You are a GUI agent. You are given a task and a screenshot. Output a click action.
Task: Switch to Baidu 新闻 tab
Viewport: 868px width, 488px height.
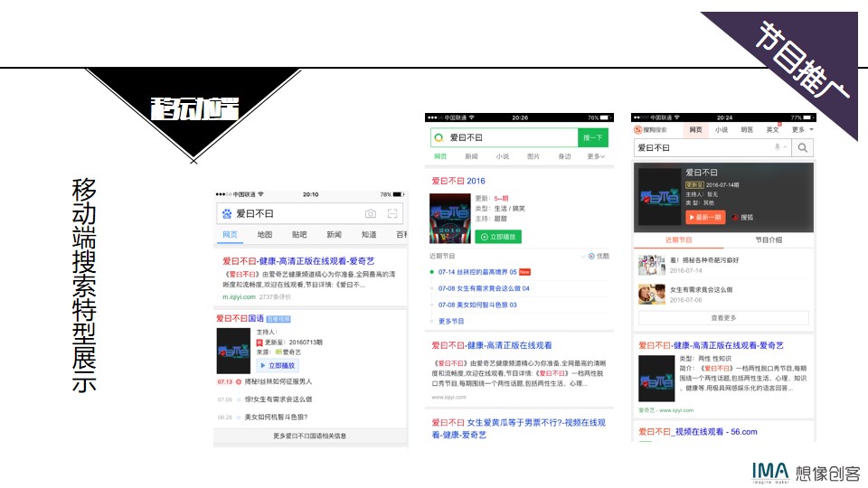click(334, 235)
